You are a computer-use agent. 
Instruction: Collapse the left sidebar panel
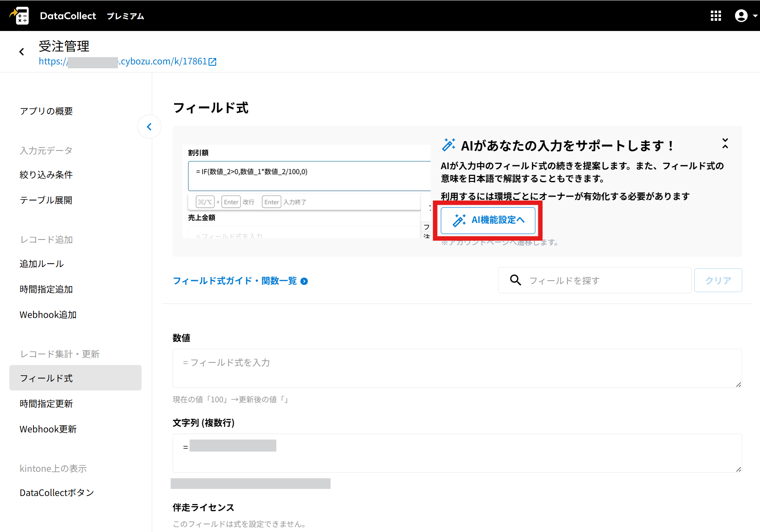(x=149, y=127)
